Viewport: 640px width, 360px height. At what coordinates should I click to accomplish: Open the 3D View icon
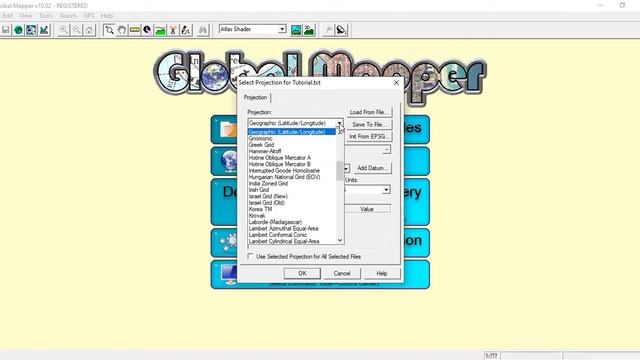(309, 30)
